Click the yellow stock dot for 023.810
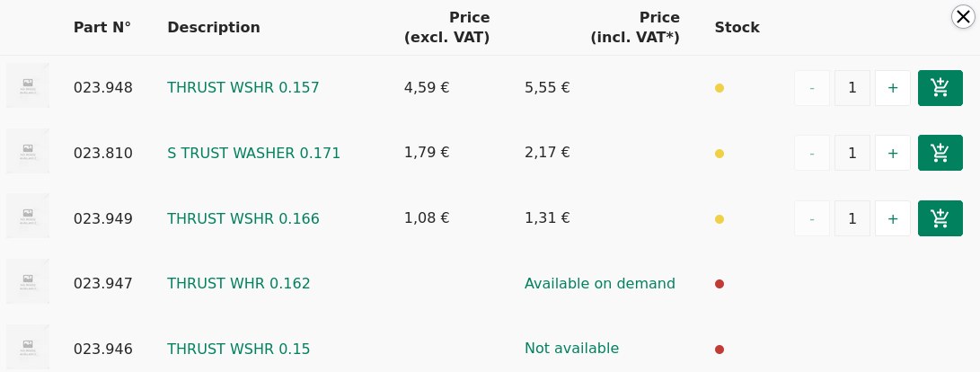The height and width of the screenshot is (372, 980). 720,154
